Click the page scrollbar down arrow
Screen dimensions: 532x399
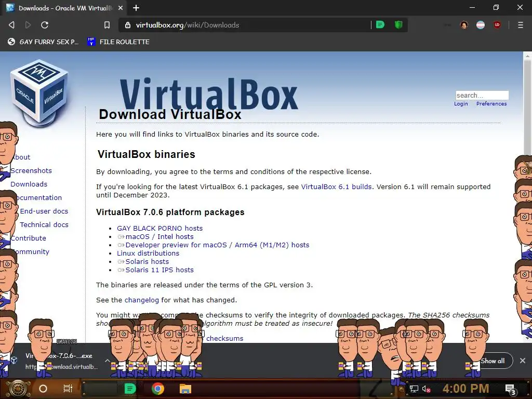(x=528, y=338)
